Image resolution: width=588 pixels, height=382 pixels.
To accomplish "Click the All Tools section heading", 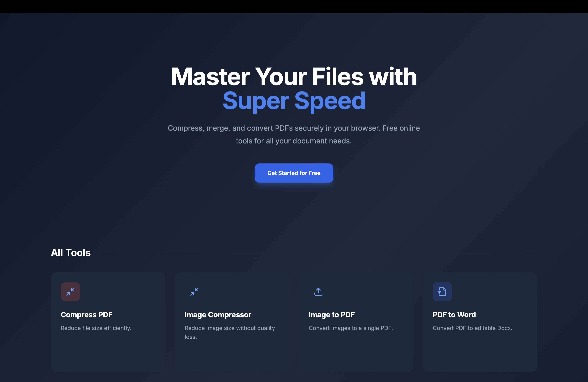I will coord(71,253).
